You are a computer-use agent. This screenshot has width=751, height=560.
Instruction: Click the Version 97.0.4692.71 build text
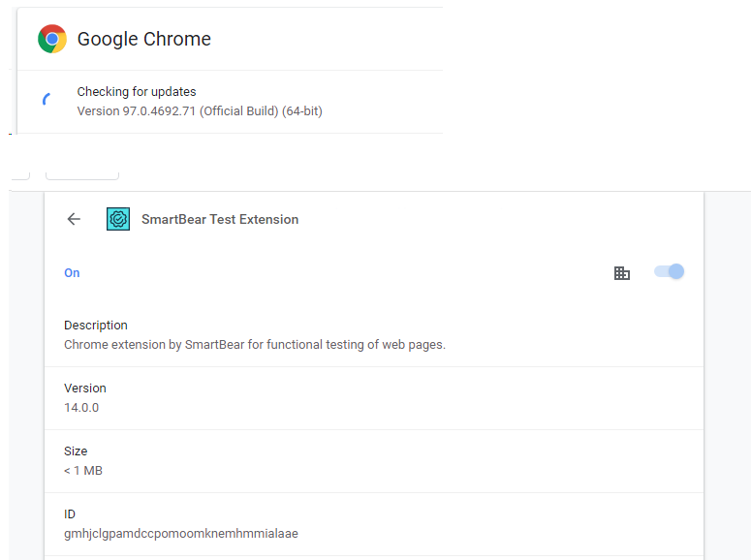(x=200, y=111)
